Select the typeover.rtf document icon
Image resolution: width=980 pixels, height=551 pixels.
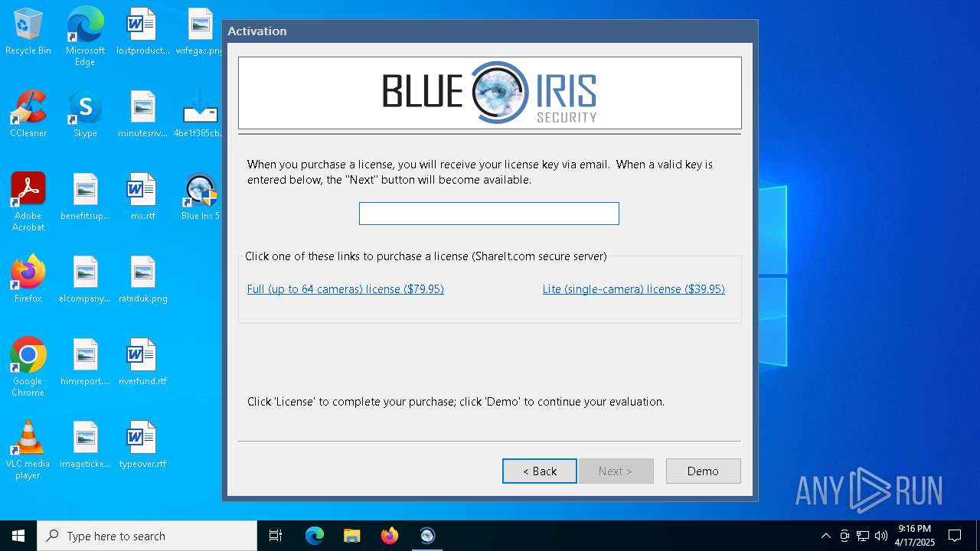[142, 445]
